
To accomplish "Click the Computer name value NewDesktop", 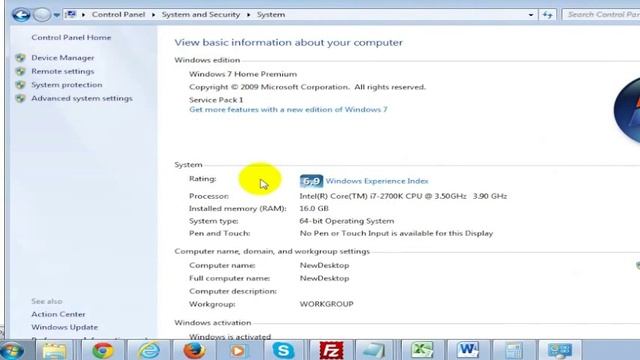I will [324, 265].
